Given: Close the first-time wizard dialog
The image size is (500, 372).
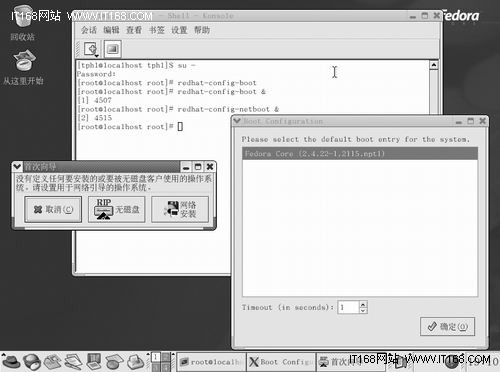Looking at the screenshot, I should pyautogui.click(x=210, y=167).
